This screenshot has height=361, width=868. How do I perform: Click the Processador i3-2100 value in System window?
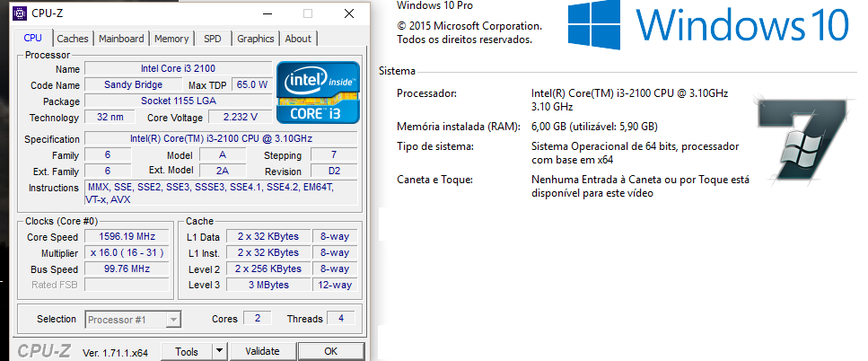(629, 100)
